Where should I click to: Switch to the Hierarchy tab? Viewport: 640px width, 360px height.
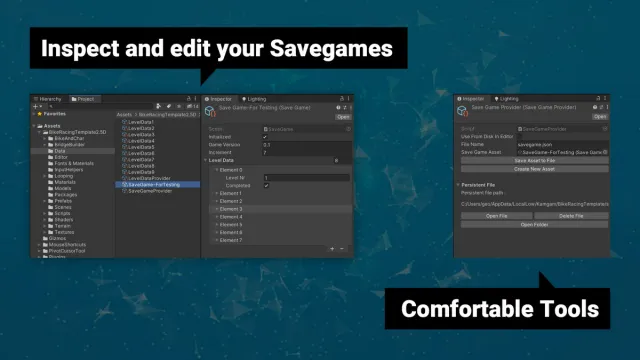(48, 99)
